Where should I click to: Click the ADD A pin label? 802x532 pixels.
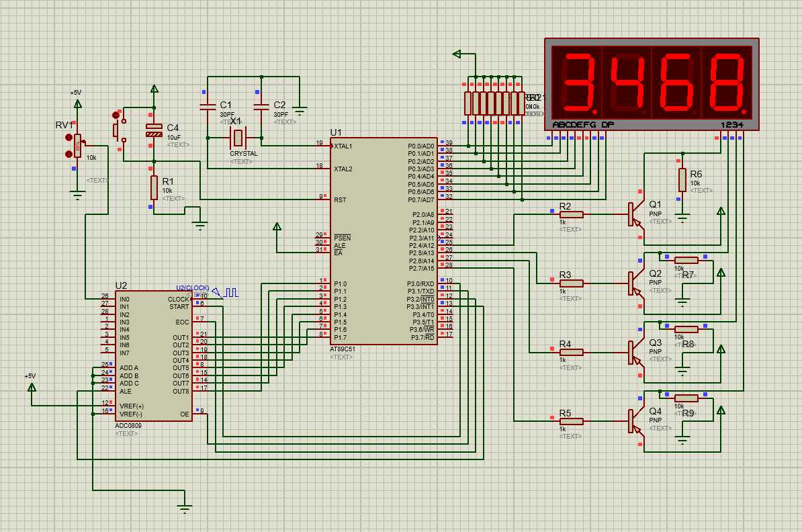coord(129,368)
